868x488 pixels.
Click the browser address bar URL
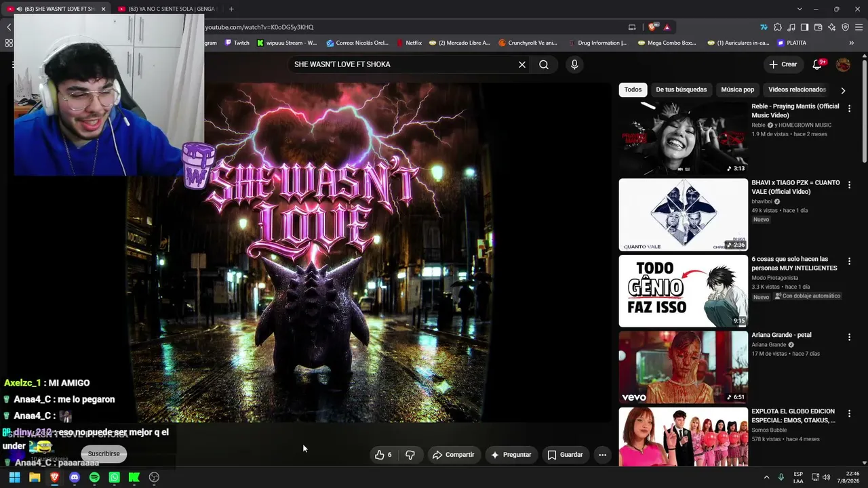259,27
